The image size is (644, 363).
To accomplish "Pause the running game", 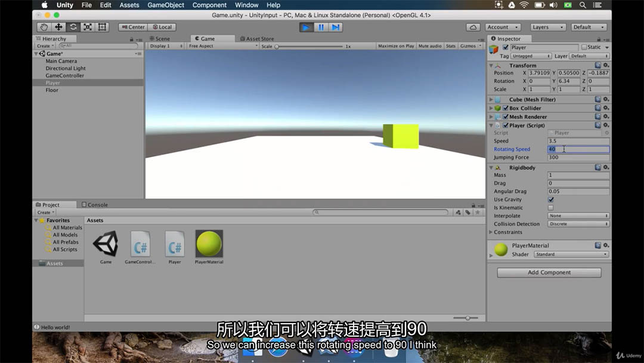I will click(321, 27).
